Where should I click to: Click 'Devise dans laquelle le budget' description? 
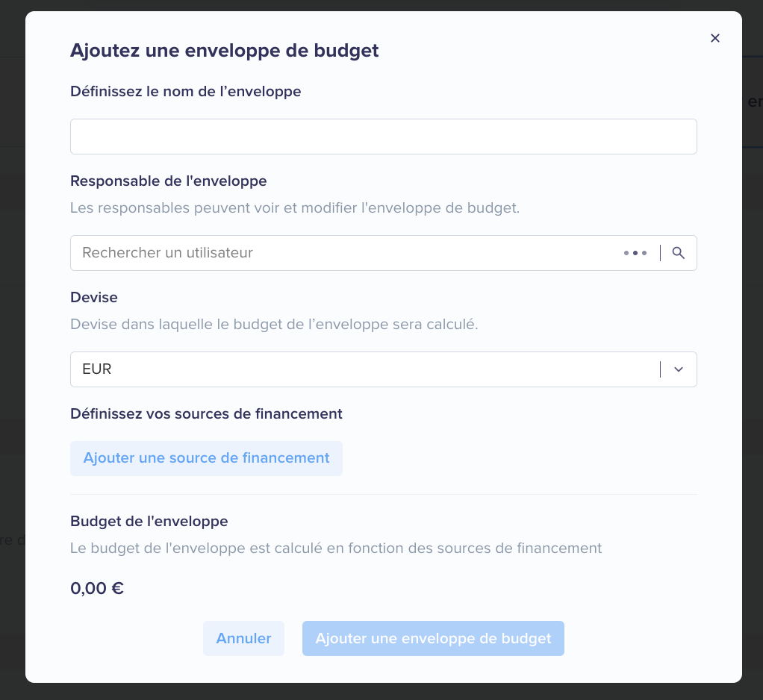pyautogui.click(x=274, y=325)
